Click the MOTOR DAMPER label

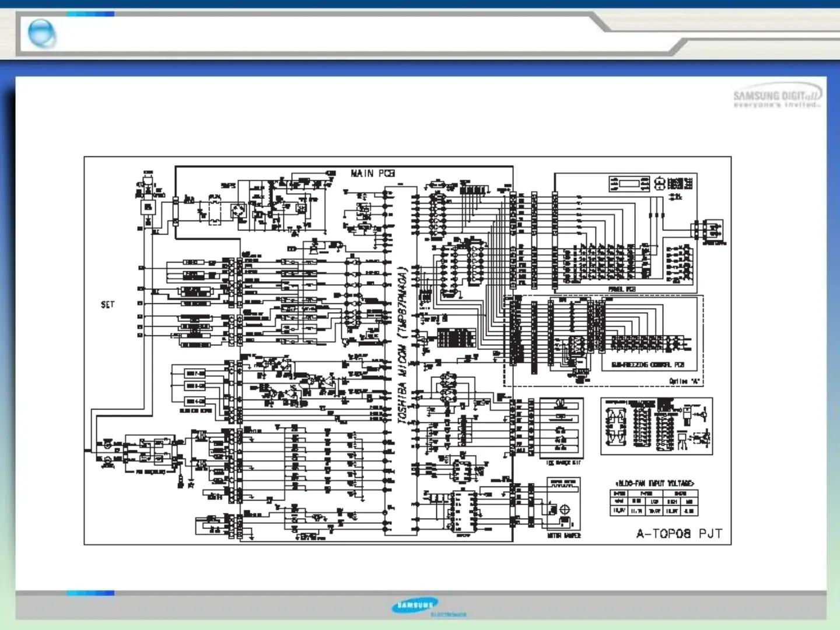tap(563, 535)
